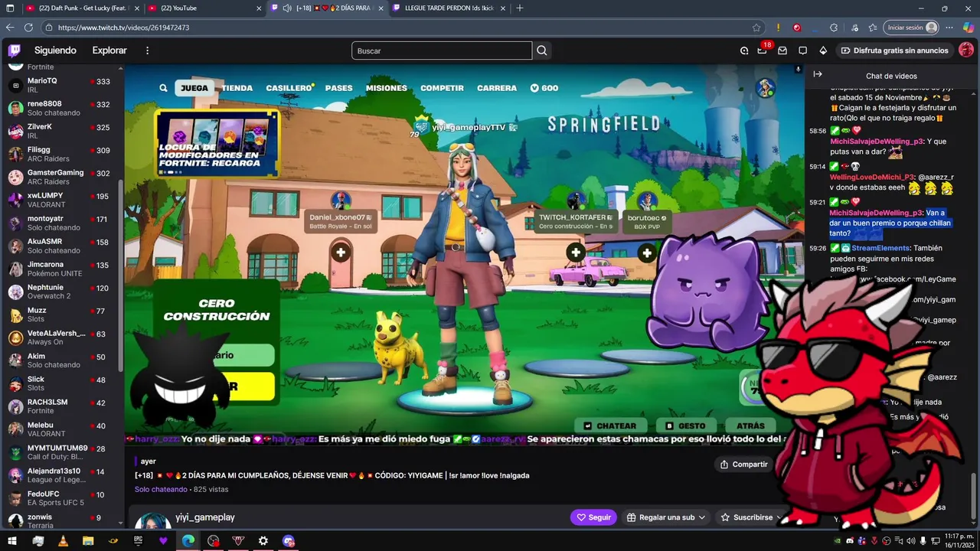Screen dimensions: 980x551
Task: Switch to LLEGUE TARDE PERDON tab
Action: pyautogui.click(x=447, y=8)
